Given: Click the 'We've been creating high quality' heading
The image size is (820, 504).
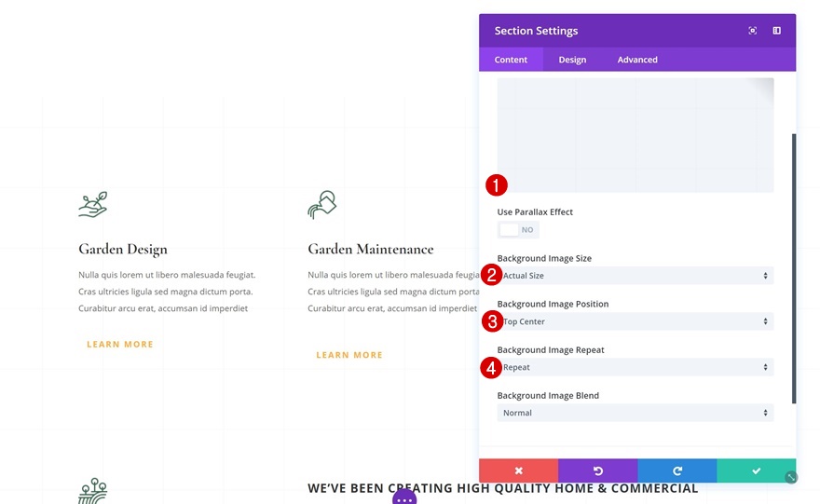Looking at the screenshot, I should click(x=502, y=488).
